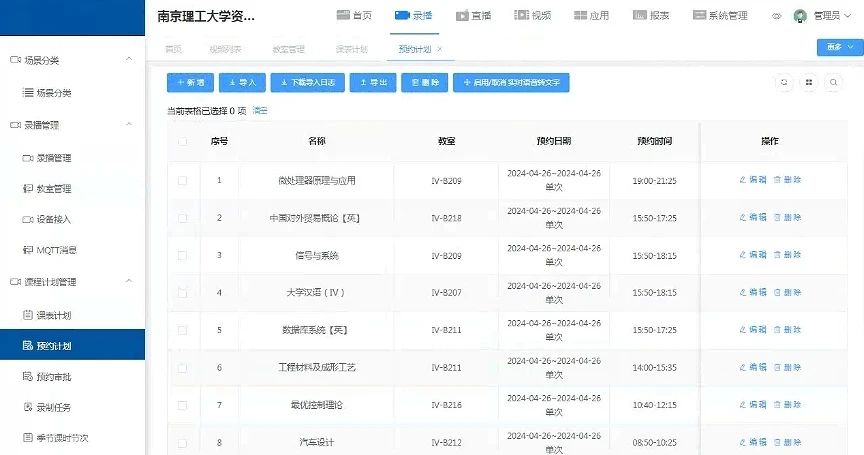The width and height of the screenshot is (864, 455).
Task: Click 清空 to clear the selection
Action: [260, 110]
